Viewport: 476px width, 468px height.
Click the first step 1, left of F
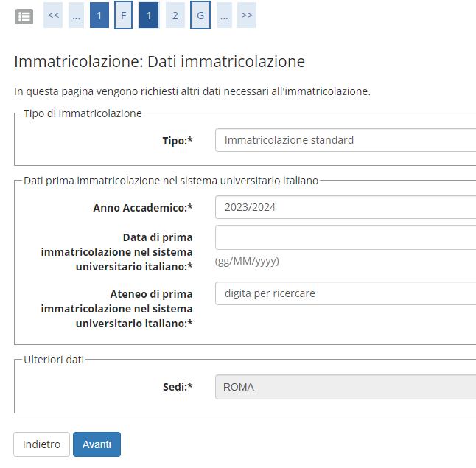(x=99, y=15)
